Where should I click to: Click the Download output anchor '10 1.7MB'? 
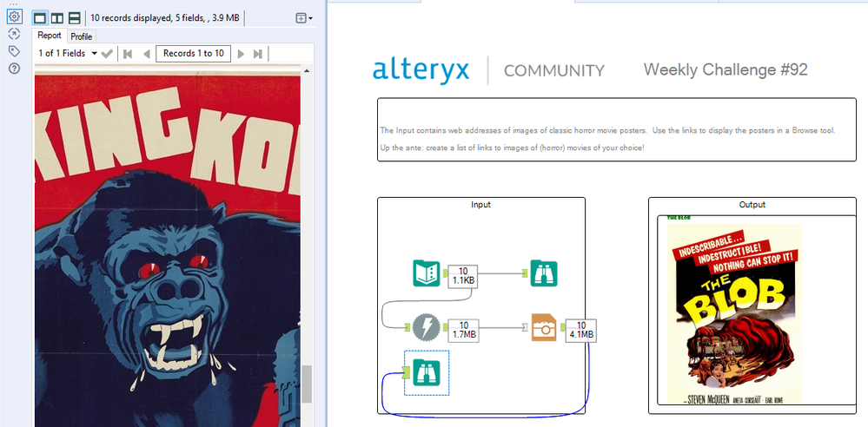(x=464, y=330)
